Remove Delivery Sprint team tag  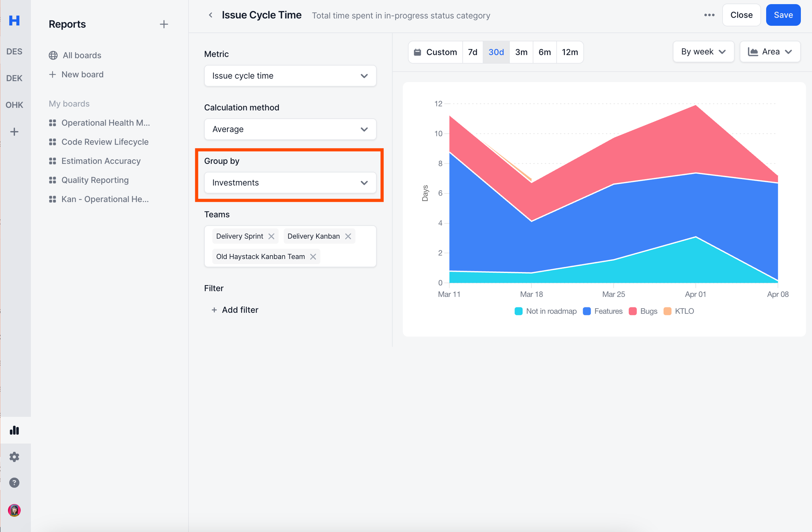coord(271,236)
